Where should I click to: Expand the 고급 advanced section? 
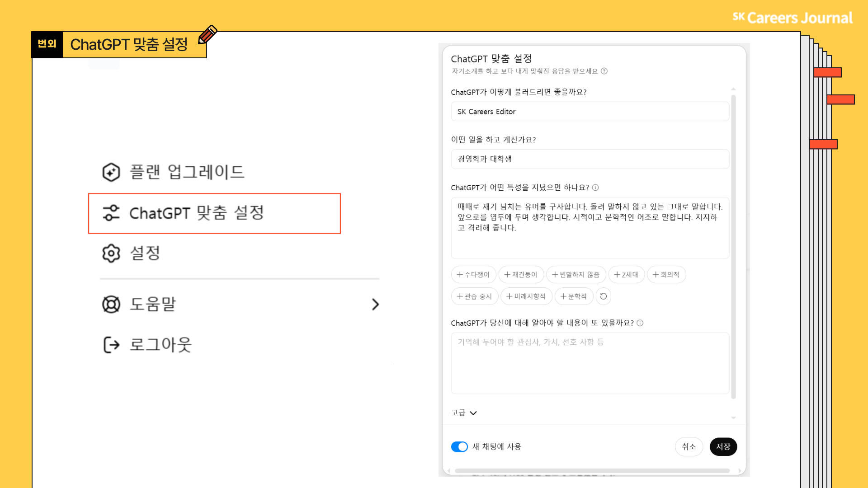click(464, 413)
